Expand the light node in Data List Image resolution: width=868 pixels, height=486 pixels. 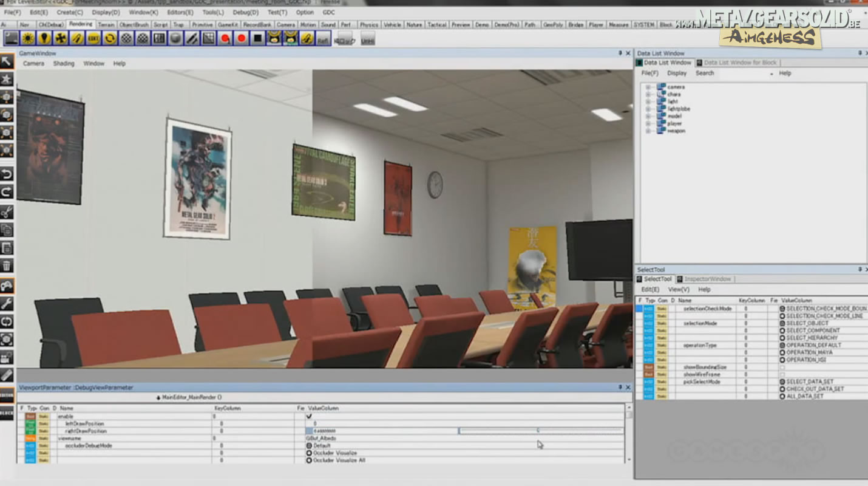648,101
